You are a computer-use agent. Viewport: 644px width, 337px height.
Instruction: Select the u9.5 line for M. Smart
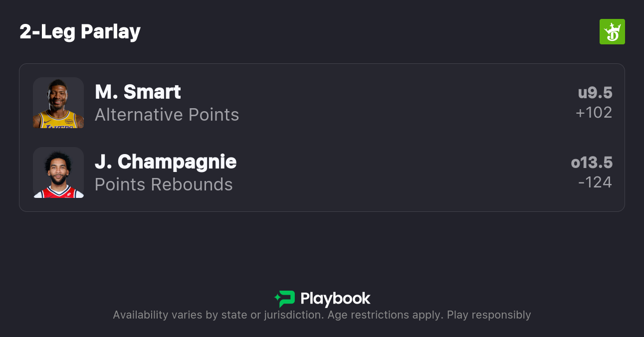click(595, 93)
